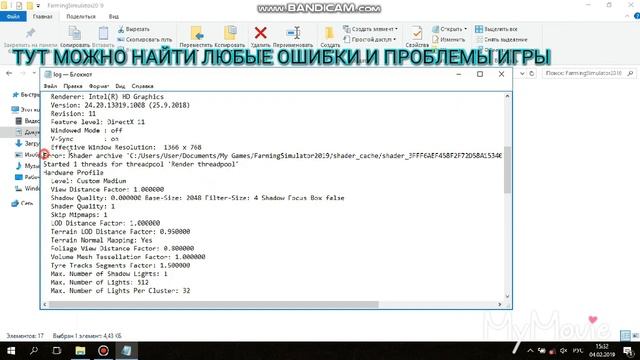Image resolution: width=640 pixels, height=360 pixels.
Task: Open File Explorer from taskbar
Action: click(x=80, y=351)
